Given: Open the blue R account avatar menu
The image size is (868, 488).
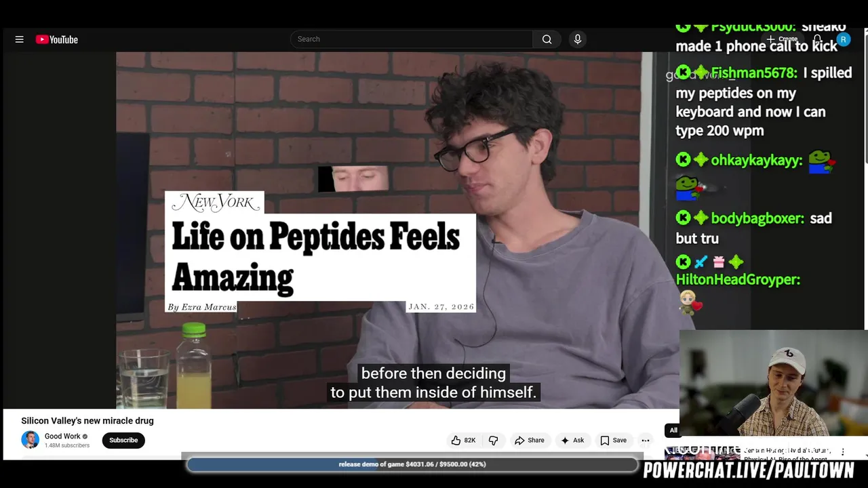Looking at the screenshot, I should [x=843, y=40].
